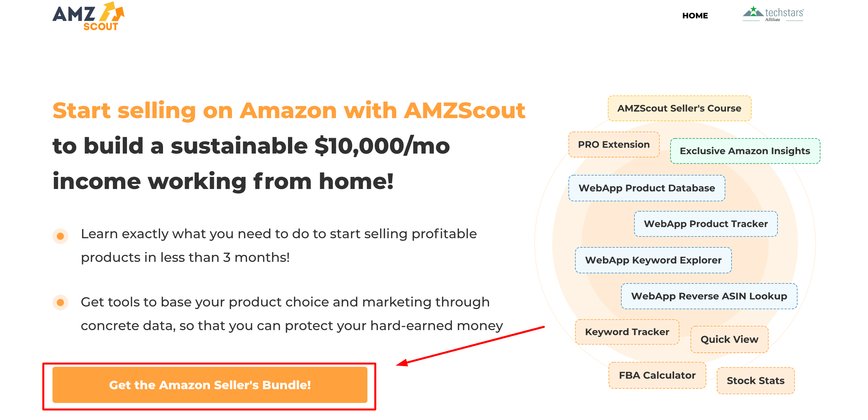This screenshot has width=868, height=420.
Task: Select the Quick View tag
Action: click(729, 339)
